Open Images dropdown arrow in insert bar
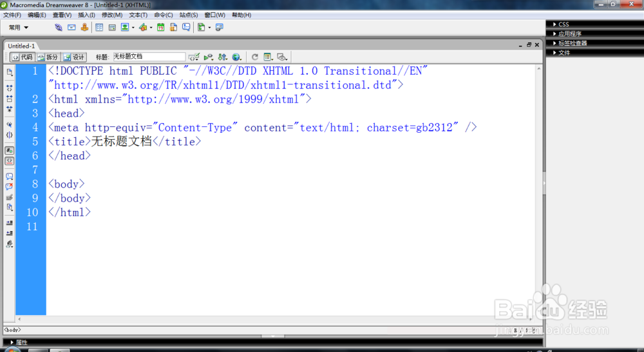 pos(133,28)
